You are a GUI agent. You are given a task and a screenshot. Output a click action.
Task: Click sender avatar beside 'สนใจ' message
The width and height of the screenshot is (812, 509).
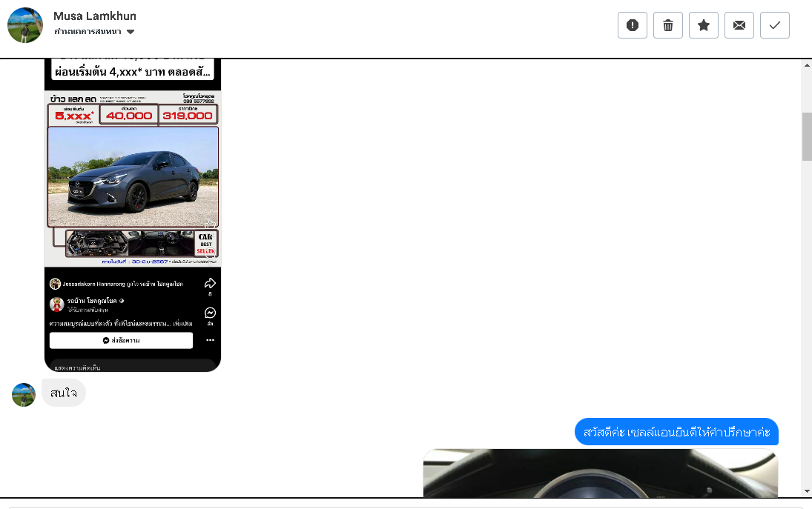(23, 395)
